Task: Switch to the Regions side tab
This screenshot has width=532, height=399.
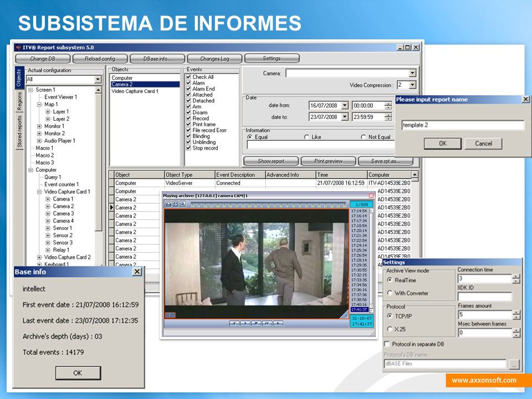Action: tap(19, 101)
